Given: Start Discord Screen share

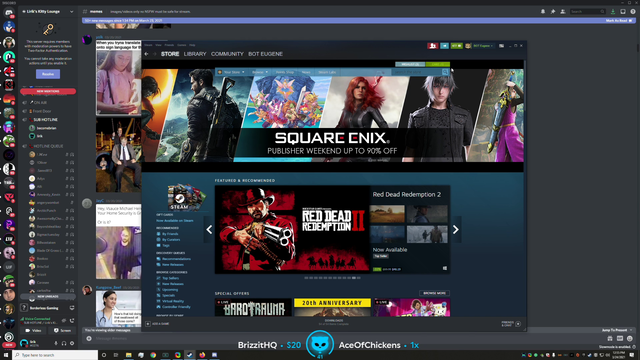Looking at the screenshot, I should pyautogui.click(x=62, y=331).
